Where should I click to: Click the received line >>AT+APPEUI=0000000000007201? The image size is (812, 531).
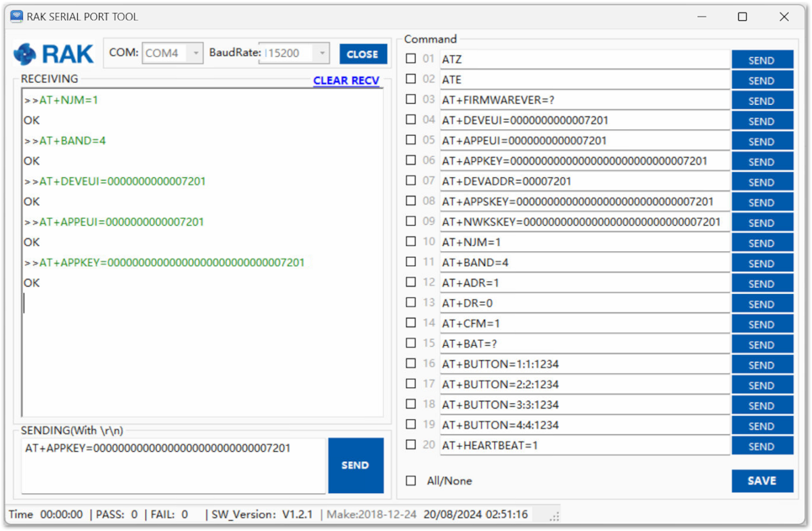click(114, 222)
